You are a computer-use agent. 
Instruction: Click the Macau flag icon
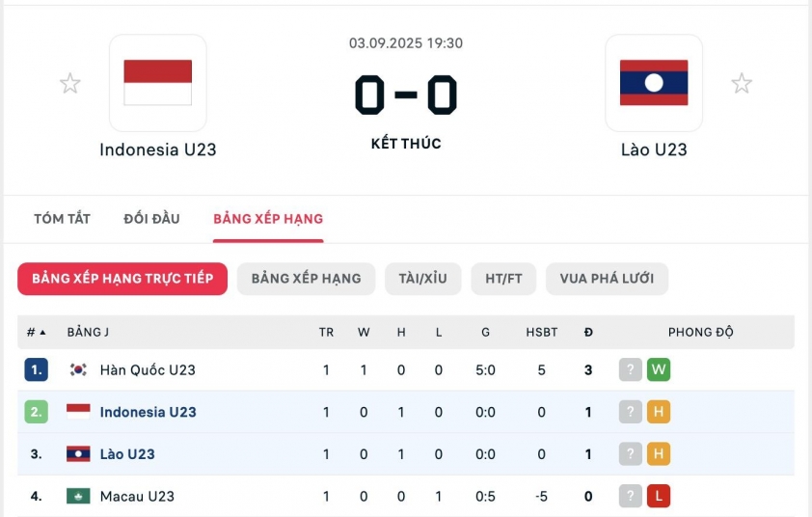(x=78, y=497)
